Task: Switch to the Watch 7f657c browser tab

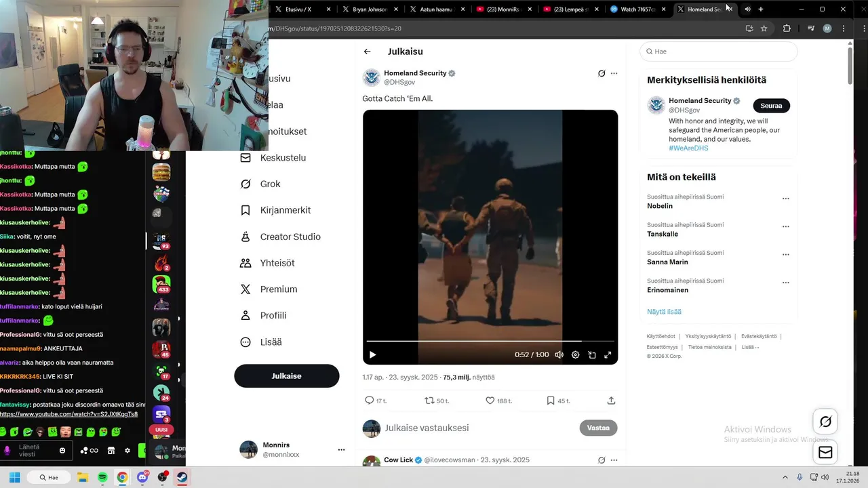Action: coord(638,9)
